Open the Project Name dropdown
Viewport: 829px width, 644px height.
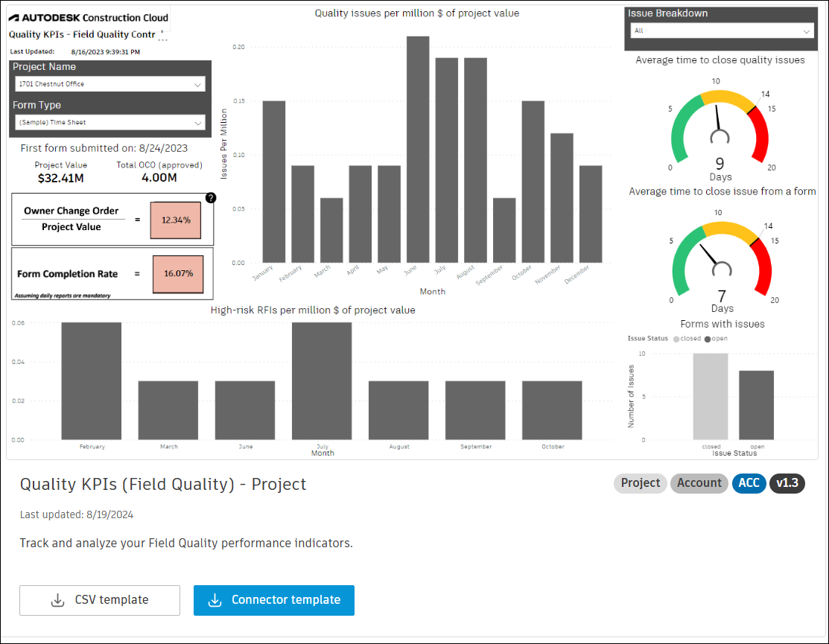pos(110,84)
